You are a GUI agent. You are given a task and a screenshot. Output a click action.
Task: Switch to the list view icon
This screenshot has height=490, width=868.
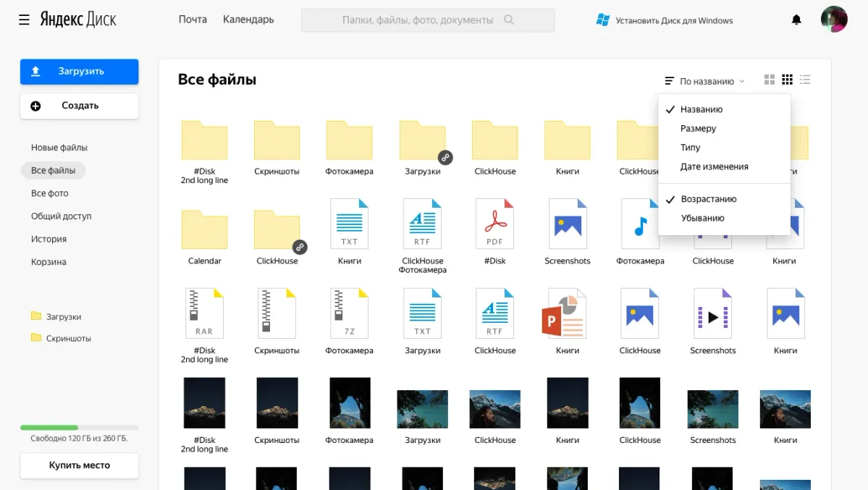coord(805,80)
